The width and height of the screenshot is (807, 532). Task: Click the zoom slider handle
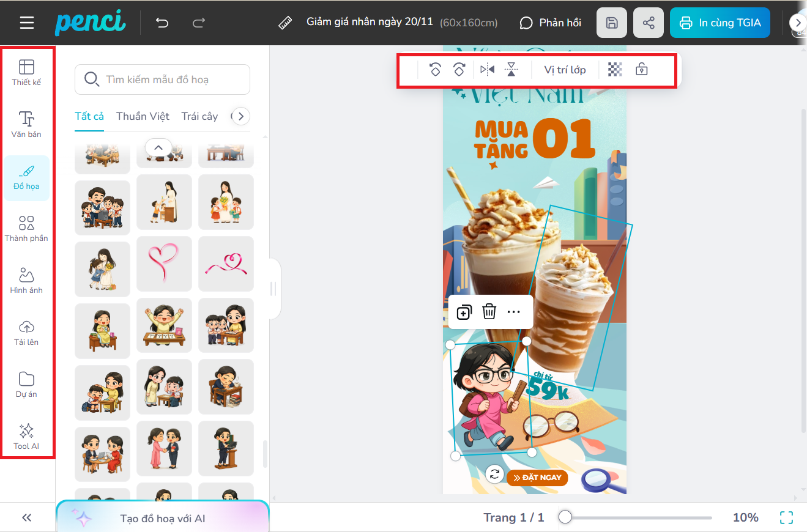point(565,517)
